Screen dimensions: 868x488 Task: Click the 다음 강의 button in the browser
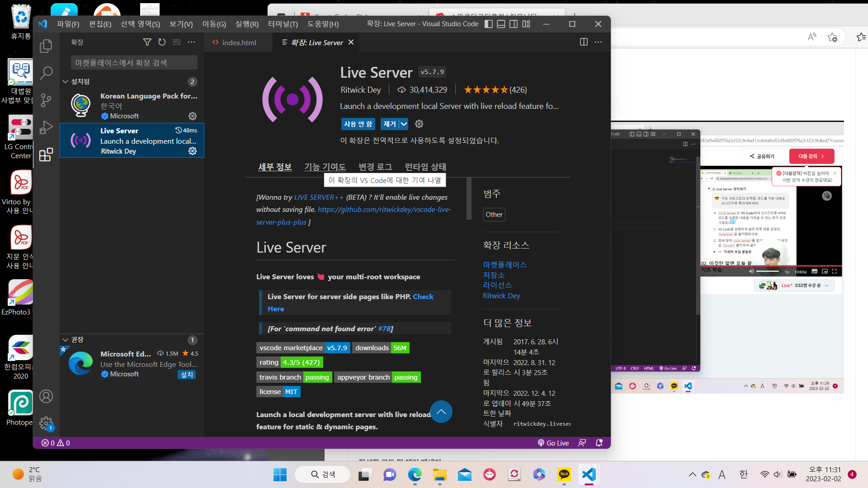pos(811,156)
